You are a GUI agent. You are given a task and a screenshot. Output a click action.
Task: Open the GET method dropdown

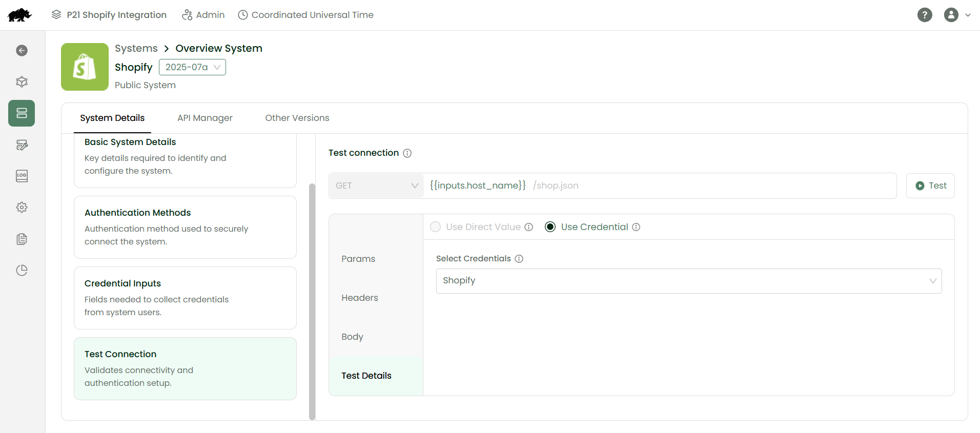(x=376, y=185)
